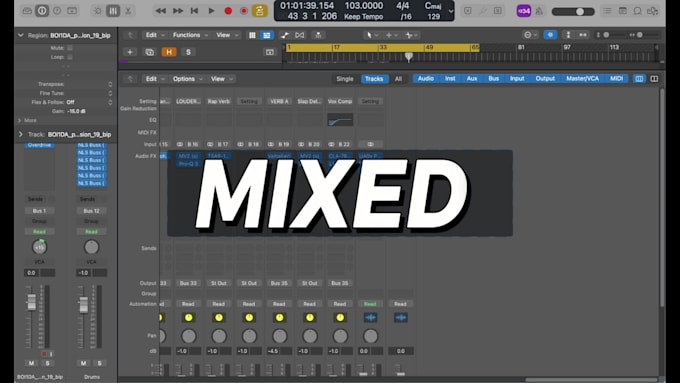Toggle the Audio channel strip filter
The image size is (680, 383).
pos(425,79)
